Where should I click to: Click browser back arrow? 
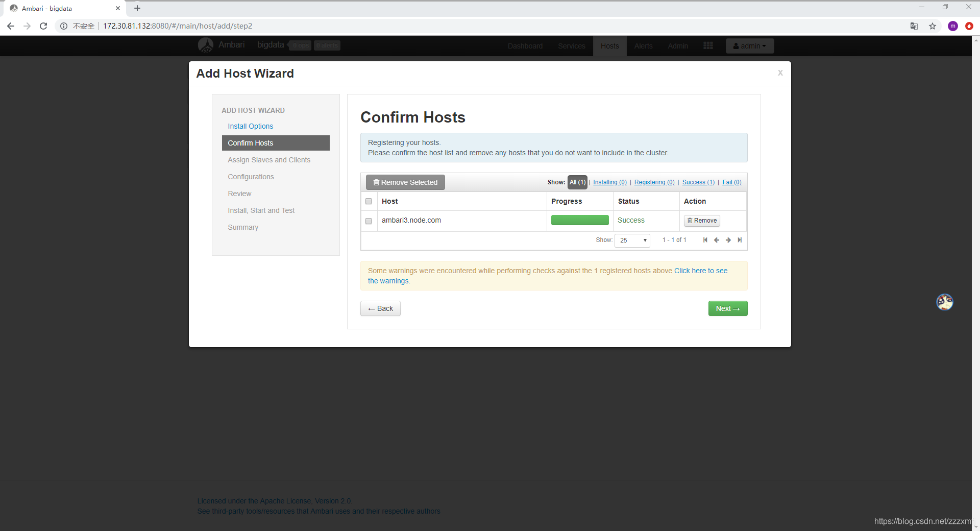(x=11, y=26)
